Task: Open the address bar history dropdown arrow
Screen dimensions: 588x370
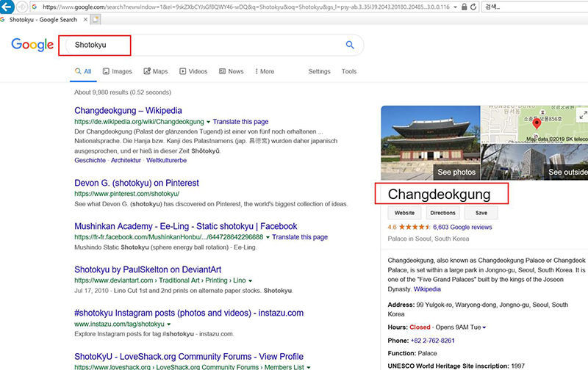Action: coord(455,7)
